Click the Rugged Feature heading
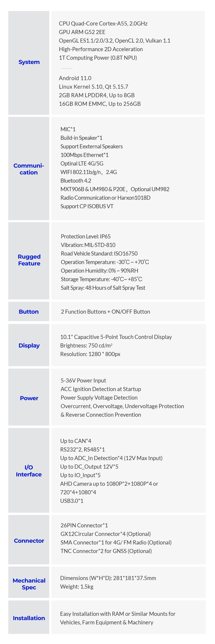Viewport: 215px width, 644px height. click(29, 260)
